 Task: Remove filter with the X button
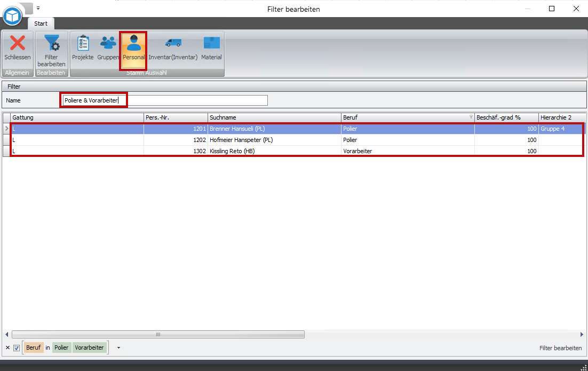(x=7, y=348)
